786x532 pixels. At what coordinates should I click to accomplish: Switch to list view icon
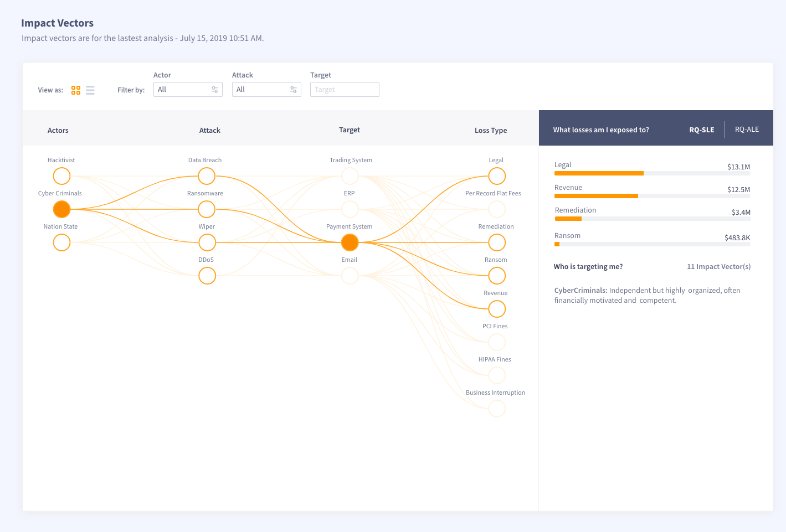(90, 90)
